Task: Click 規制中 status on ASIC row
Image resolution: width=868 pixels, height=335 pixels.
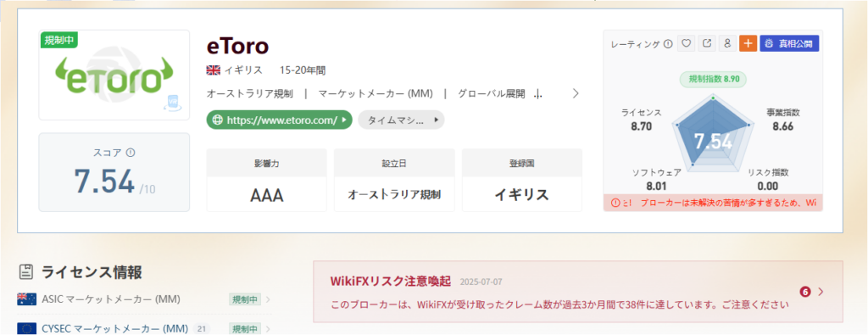Action: point(245,299)
